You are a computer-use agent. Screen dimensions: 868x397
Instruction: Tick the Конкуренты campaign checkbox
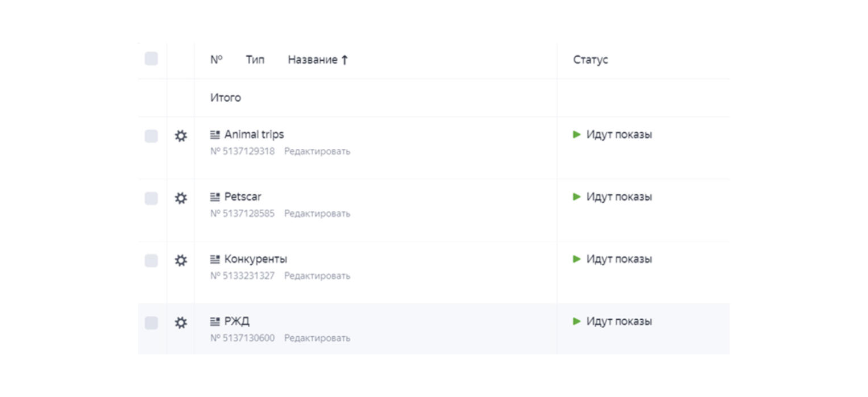tap(151, 261)
